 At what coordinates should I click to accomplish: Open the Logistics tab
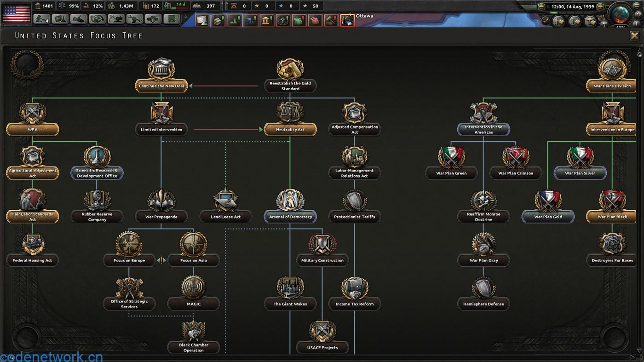[172, 19]
